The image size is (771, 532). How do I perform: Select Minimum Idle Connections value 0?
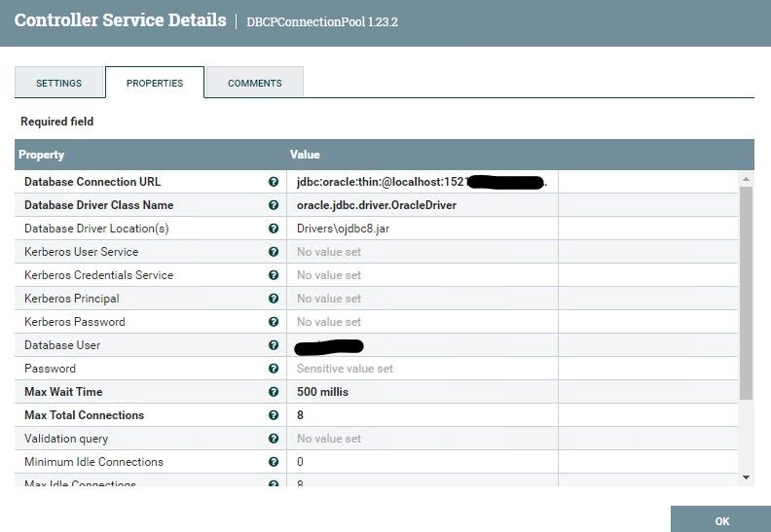[x=422, y=462]
